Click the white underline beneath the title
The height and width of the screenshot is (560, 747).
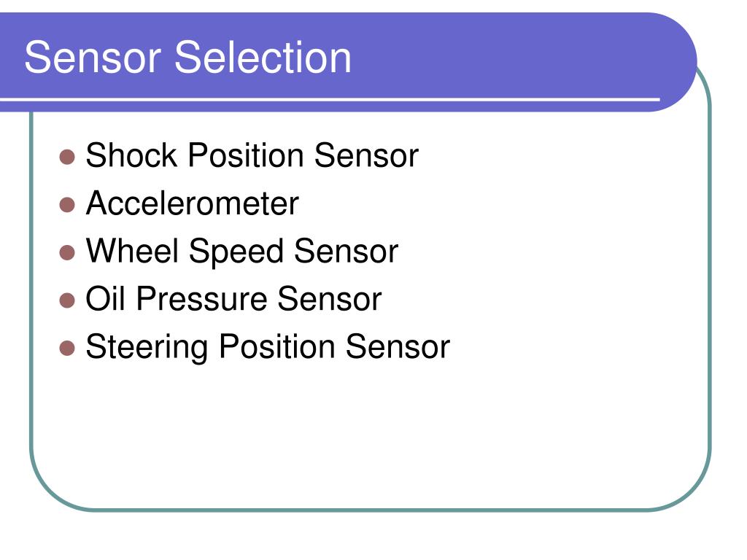pos(330,99)
